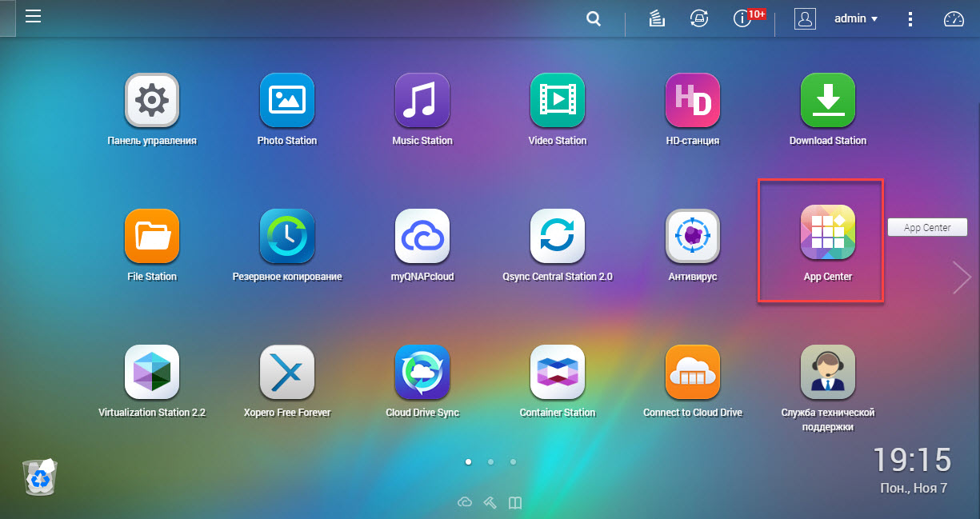Launch Video Station
Screen dimensions: 980x519
tap(558, 101)
